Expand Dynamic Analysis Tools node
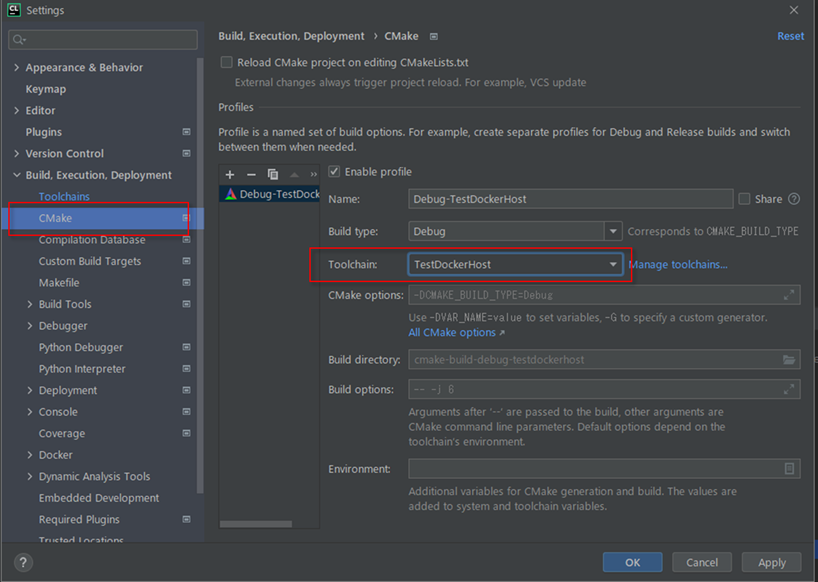Image resolution: width=818 pixels, height=582 pixels. click(x=30, y=476)
